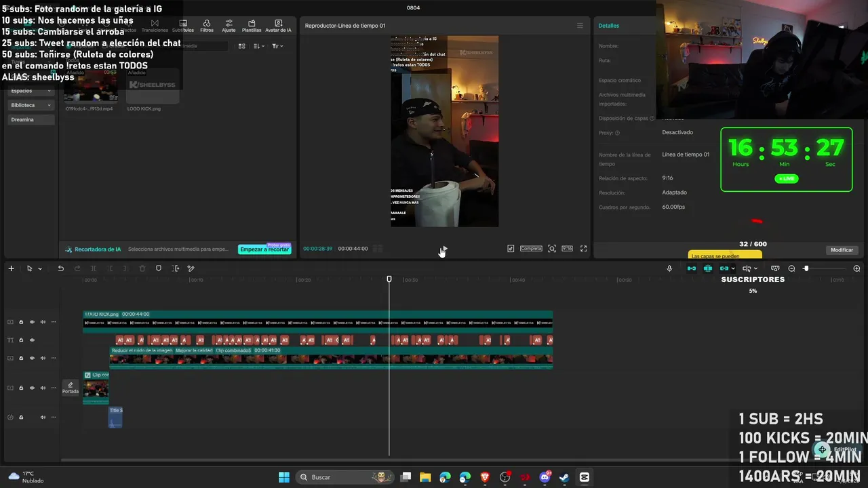Open Windows Start menu
868x488 pixels.
284,477
